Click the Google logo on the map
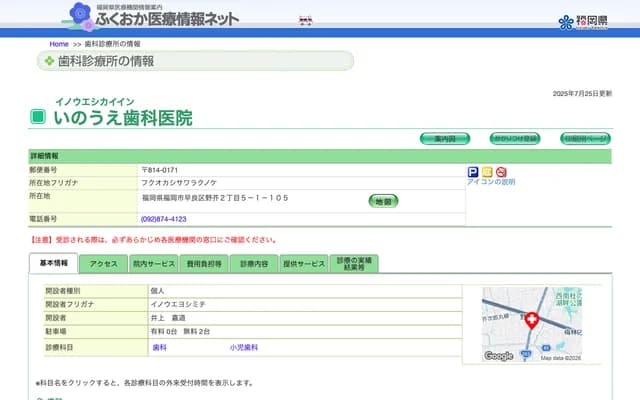Viewport: 640px width, 400px height. 498,356
